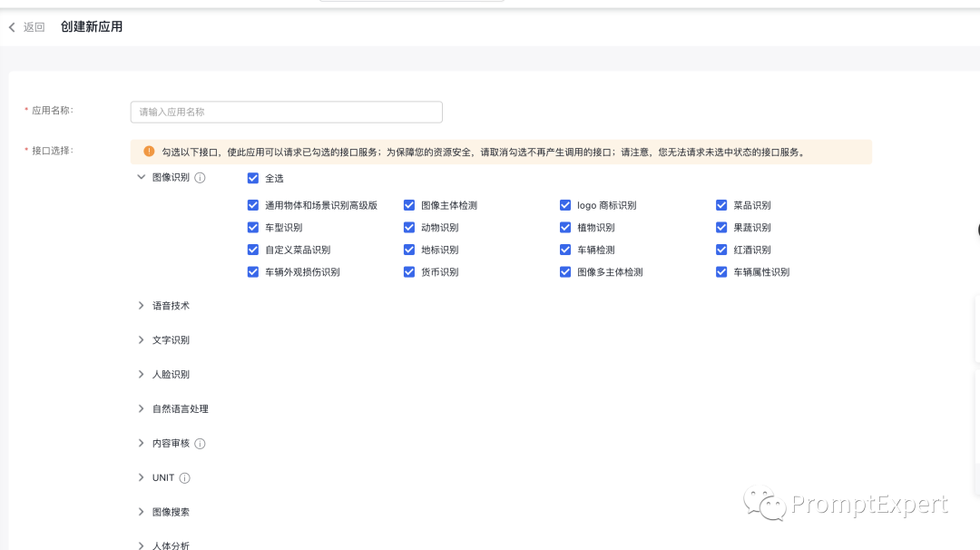
Task: Expand the 语音技术 section
Action: 142,306
